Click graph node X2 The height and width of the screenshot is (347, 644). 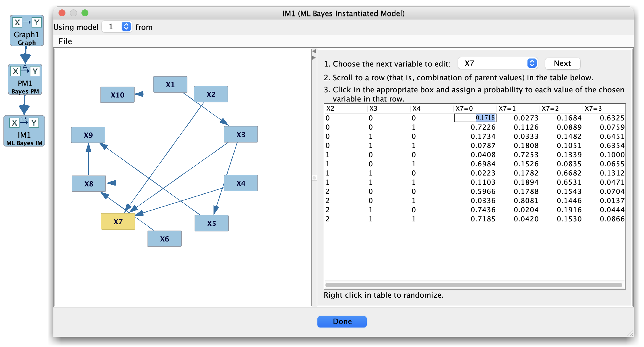click(x=211, y=94)
